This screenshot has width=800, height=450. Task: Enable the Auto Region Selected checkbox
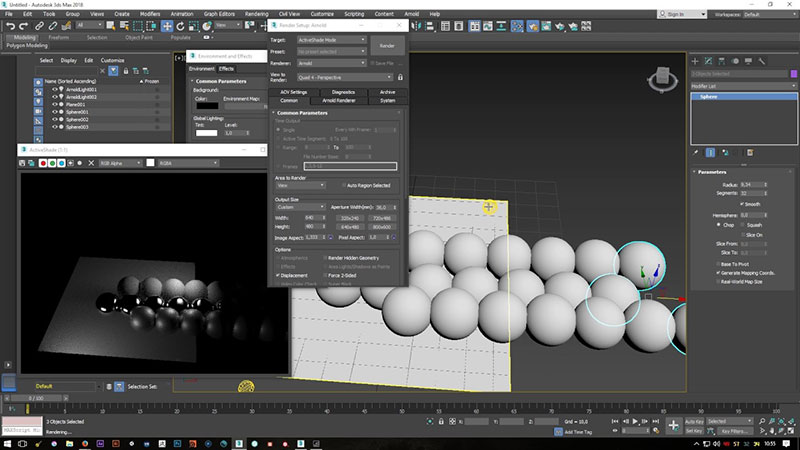(341, 185)
